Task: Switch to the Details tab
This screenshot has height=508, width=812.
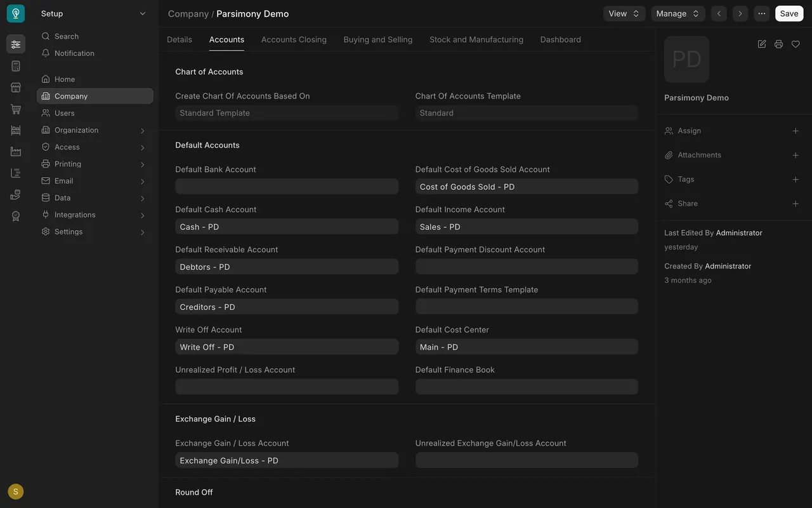Action: tap(180, 39)
